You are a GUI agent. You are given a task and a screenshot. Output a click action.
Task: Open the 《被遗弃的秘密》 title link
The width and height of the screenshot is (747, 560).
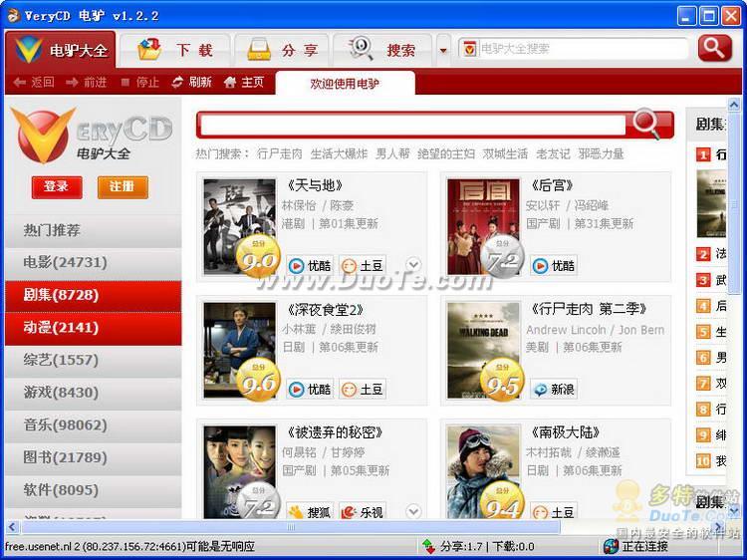[x=335, y=432]
